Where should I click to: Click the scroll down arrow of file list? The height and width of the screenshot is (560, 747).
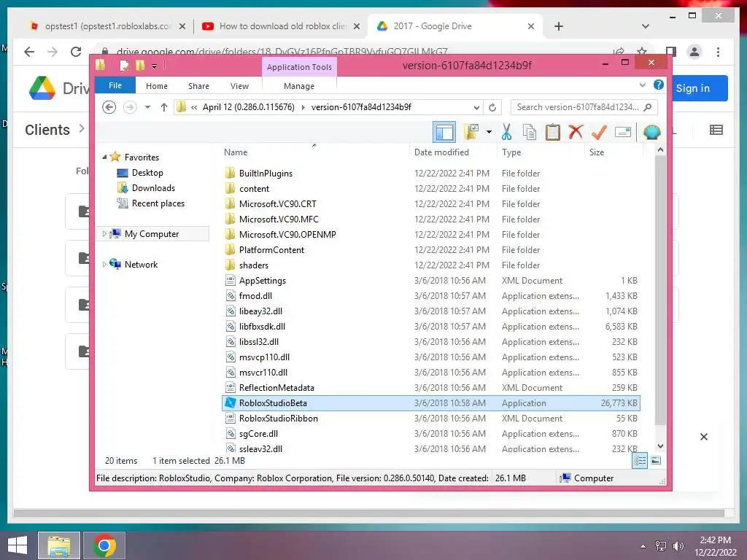tap(660, 446)
